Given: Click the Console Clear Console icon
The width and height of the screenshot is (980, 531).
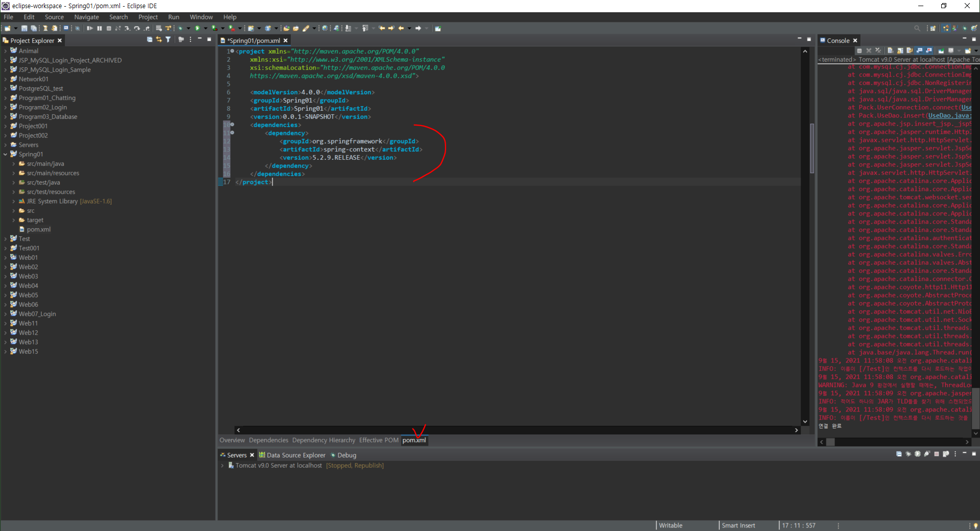Looking at the screenshot, I should tap(890, 51).
